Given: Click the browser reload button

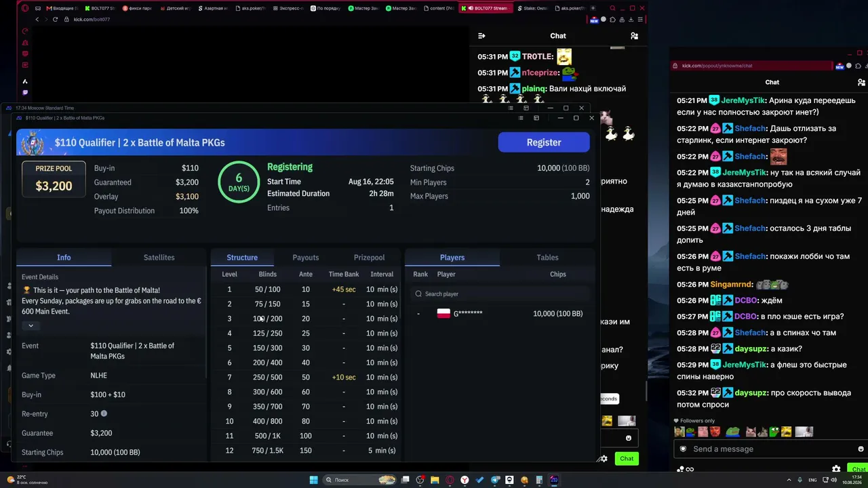Looking at the screenshot, I should [x=55, y=20].
